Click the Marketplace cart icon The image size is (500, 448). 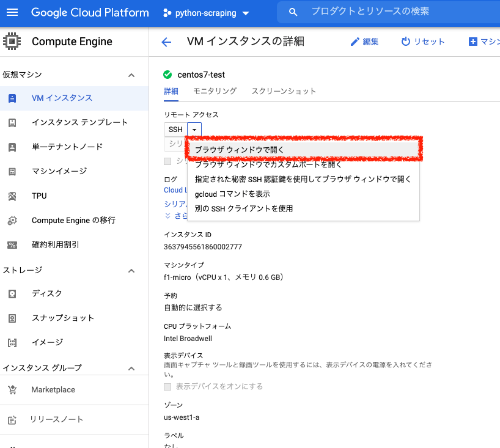pos(12,390)
